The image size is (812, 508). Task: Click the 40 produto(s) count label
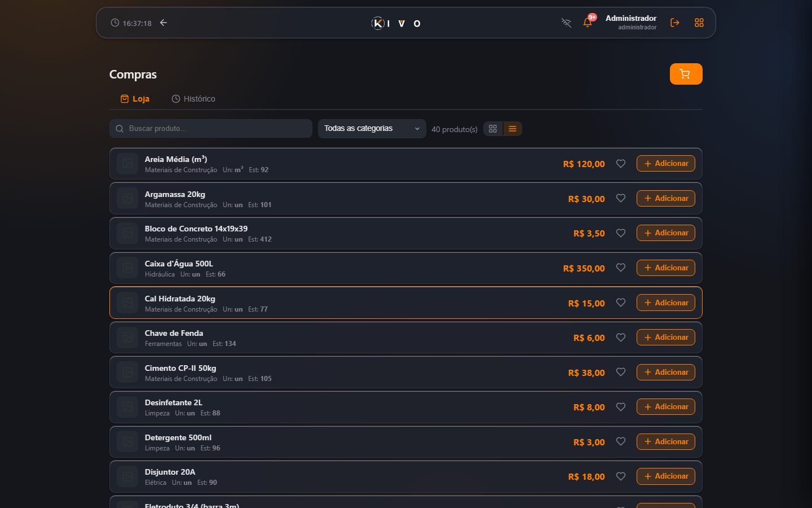[454, 129]
